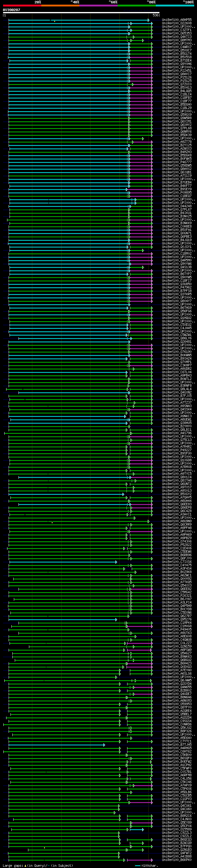Image resolution: width=197 pixels, height=868 pixels.
Task: Select the UniRef100_C3ZTF1 label
Action: pyautogui.click(x=177, y=30)
